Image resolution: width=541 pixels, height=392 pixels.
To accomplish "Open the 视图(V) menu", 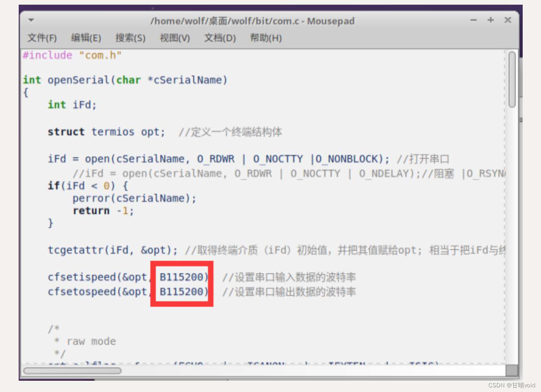I will [x=175, y=38].
